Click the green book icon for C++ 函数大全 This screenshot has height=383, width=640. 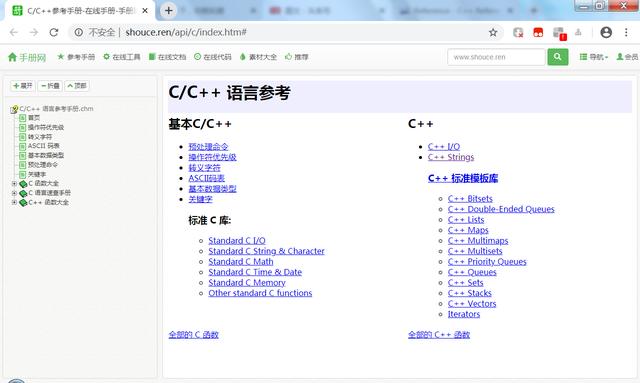pyautogui.click(x=23, y=203)
